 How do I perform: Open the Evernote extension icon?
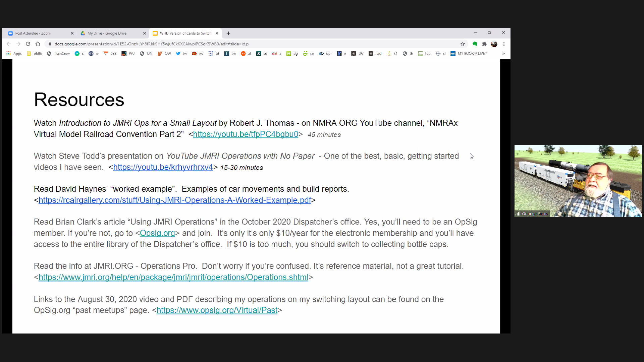(475, 44)
